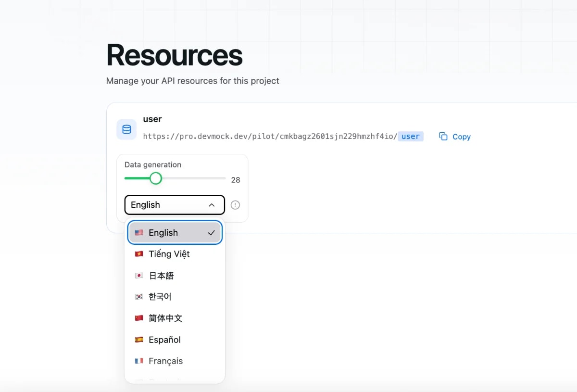Select Français from the language menu
The height and width of the screenshot is (392, 577).
pos(166,361)
